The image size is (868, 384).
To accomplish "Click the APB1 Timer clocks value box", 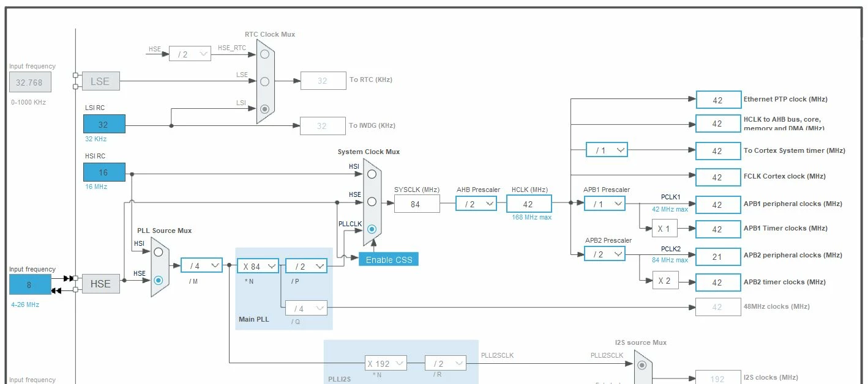I will click(x=718, y=229).
